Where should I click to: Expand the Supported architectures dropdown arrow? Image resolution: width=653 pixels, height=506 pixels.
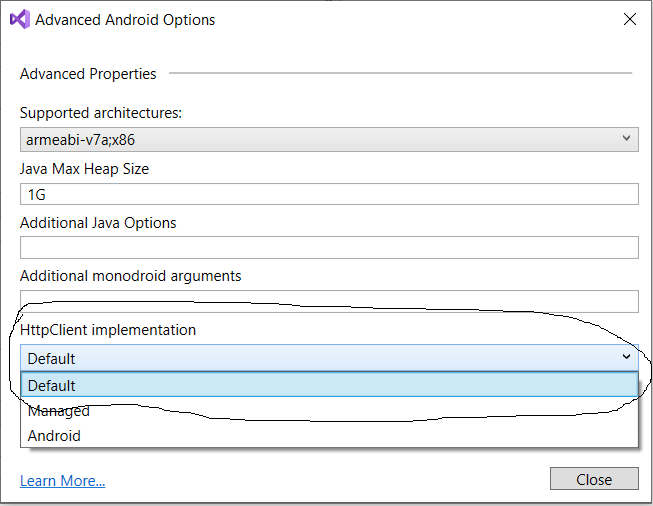(x=626, y=139)
